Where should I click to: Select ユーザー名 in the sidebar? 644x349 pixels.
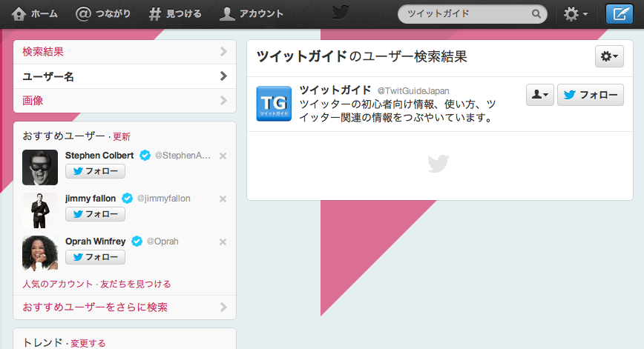click(125, 76)
